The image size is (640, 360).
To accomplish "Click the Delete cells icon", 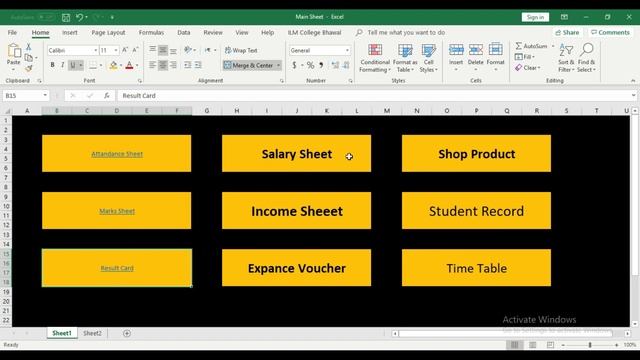I will [476, 50].
